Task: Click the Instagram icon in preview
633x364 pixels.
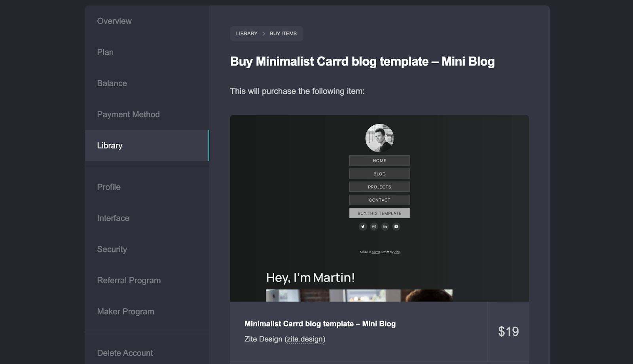Action: [x=374, y=226]
